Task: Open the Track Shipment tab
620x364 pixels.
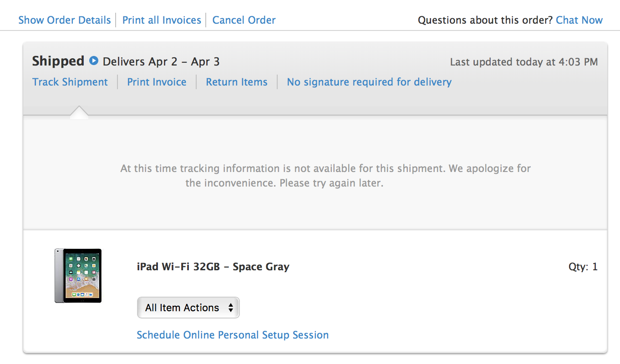Action: [70, 82]
